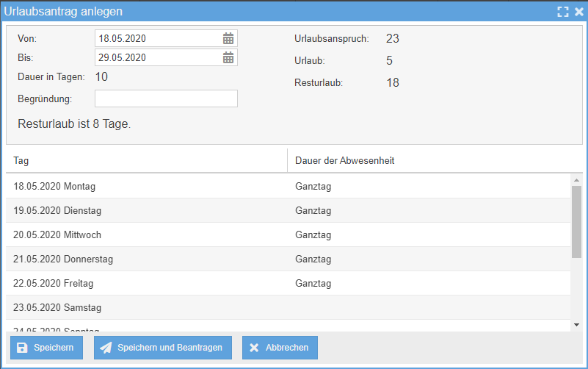This screenshot has width=588, height=369.
Task: Cancel with the Abbrechen button
Action: pos(280,348)
